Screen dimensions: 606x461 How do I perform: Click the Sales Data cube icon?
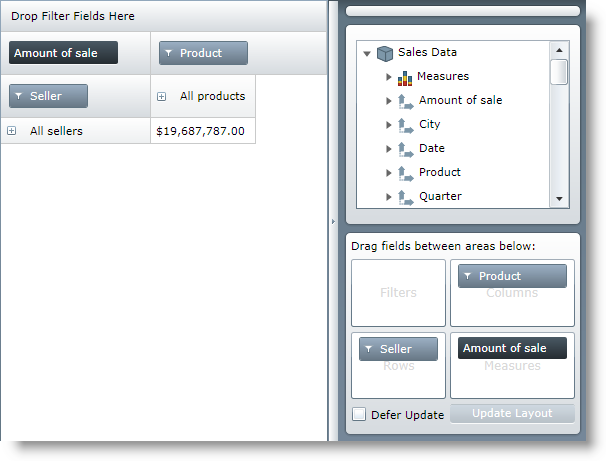pyautogui.click(x=385, y=52)
